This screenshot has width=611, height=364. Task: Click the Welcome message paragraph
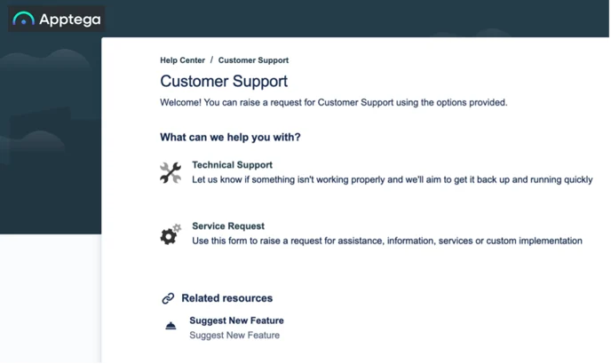click(334, 102)
